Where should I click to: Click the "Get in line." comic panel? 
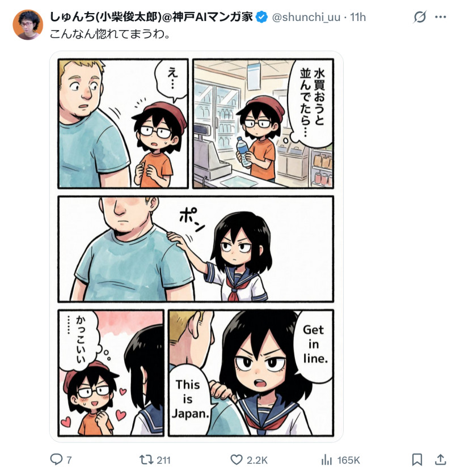(x=251, y=373)
